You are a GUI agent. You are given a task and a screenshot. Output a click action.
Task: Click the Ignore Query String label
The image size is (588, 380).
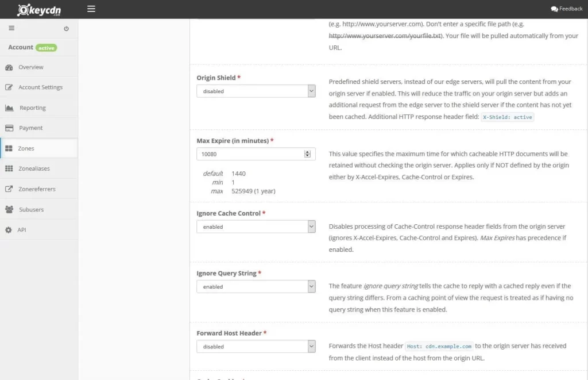click(x=226, y=274)
